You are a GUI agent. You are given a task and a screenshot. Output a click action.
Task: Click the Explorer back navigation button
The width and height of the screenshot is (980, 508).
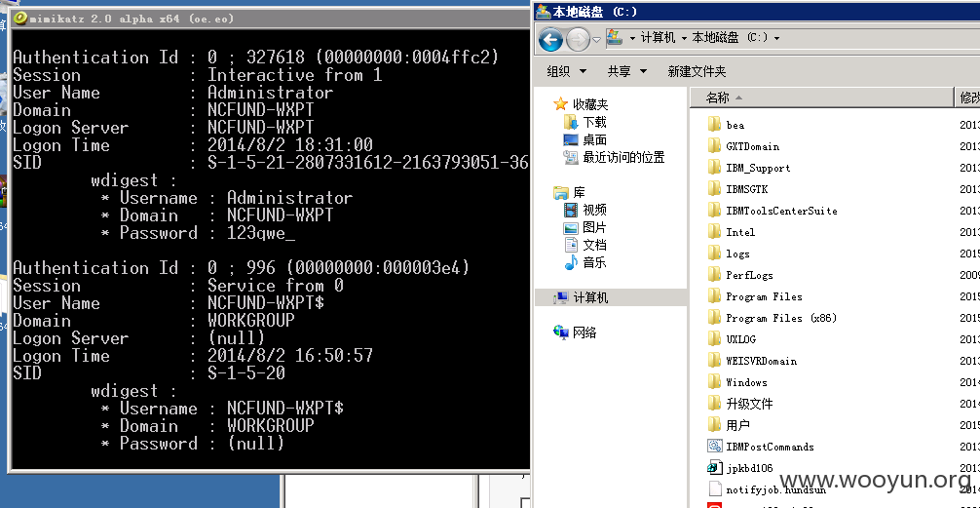[x=550, y=40]
